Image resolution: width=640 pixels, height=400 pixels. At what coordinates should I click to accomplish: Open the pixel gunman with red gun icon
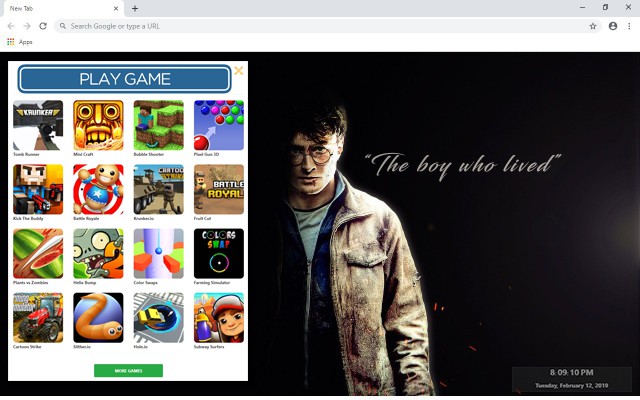(38, 189)
